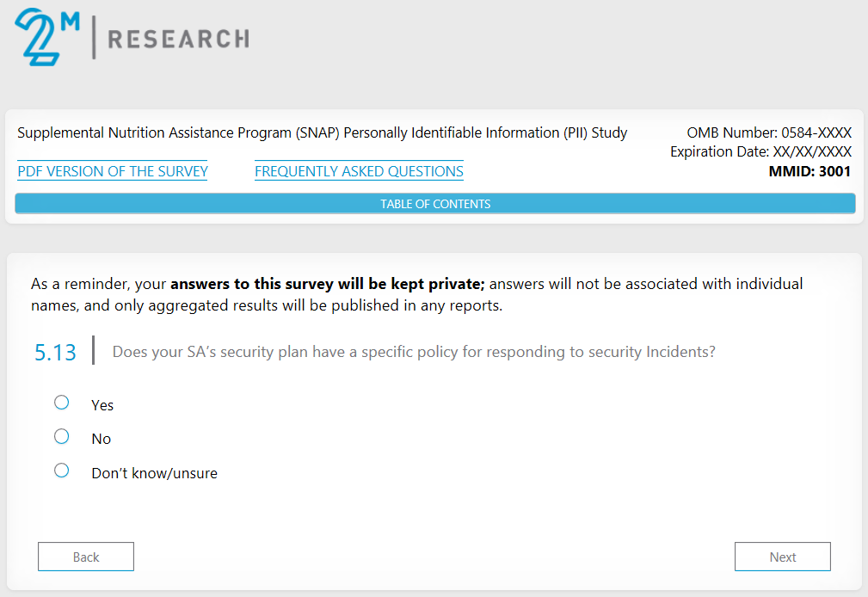Click the bold privacy reminder text
The width and height of the screenshot is (868, 597).
pyautogui.click(x=328, y=284)
